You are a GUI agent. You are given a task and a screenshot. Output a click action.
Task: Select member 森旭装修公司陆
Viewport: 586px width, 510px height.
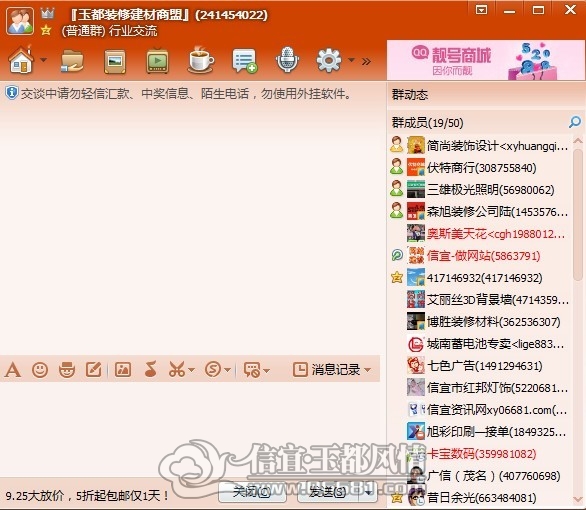[x=480, y=211]
